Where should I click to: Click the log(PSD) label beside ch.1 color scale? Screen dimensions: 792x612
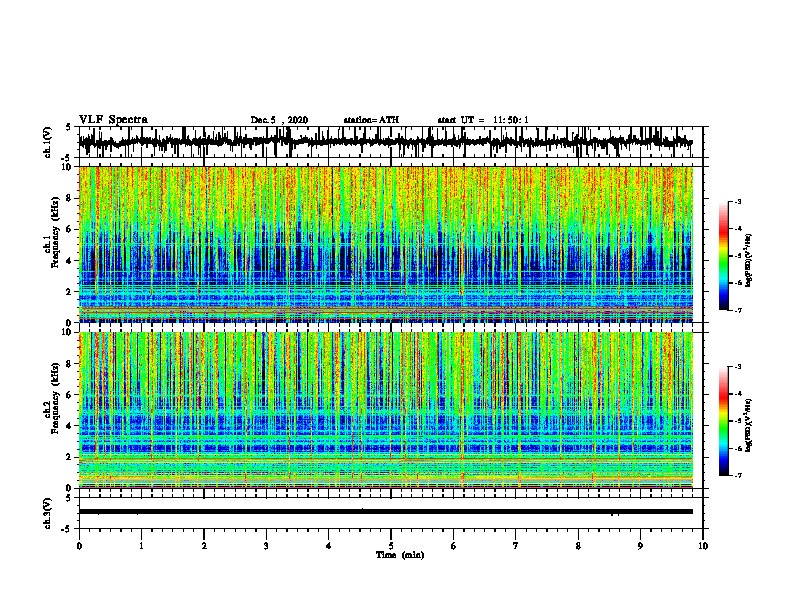[749, 261]
